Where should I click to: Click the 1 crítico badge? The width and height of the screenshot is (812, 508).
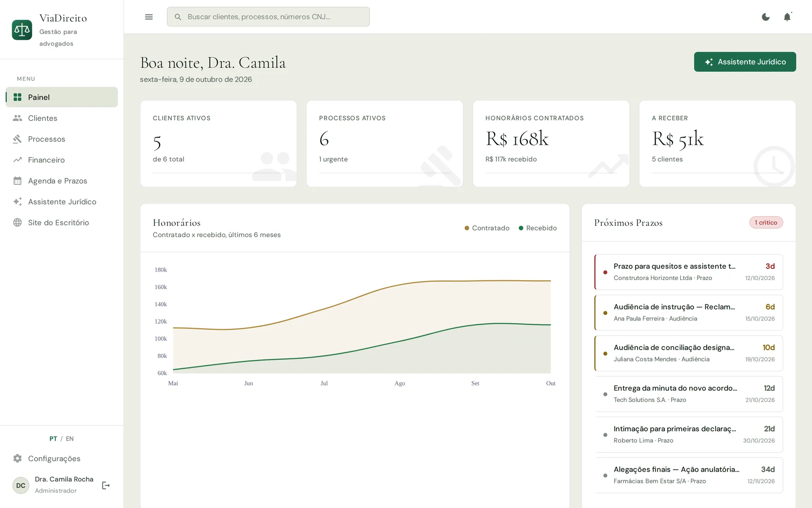pos(766,223)
